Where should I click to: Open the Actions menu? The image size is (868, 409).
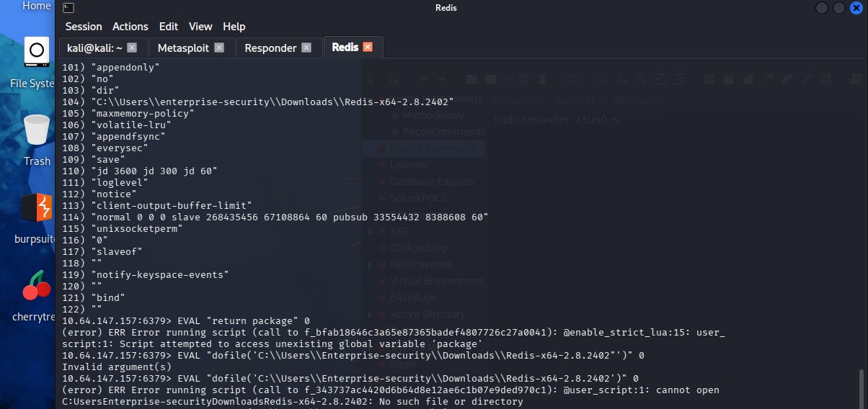(130, 27)
